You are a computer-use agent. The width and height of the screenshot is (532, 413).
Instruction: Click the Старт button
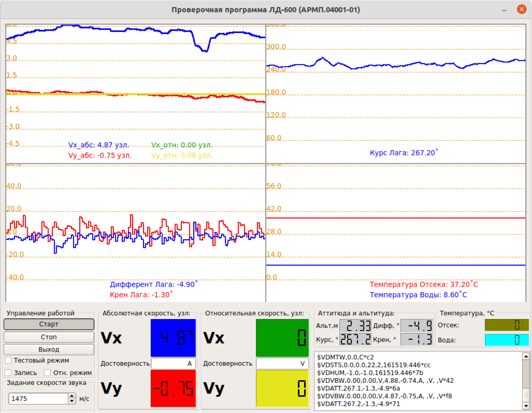49,324
